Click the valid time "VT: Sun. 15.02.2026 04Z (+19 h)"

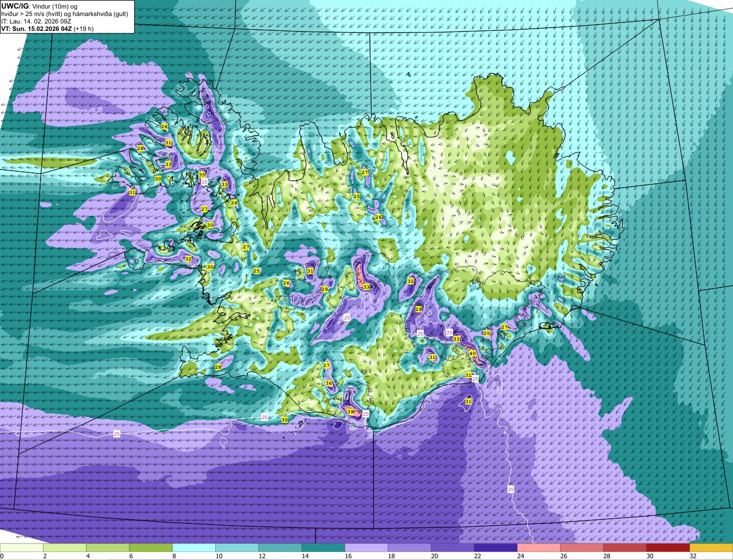coord(48,29)
